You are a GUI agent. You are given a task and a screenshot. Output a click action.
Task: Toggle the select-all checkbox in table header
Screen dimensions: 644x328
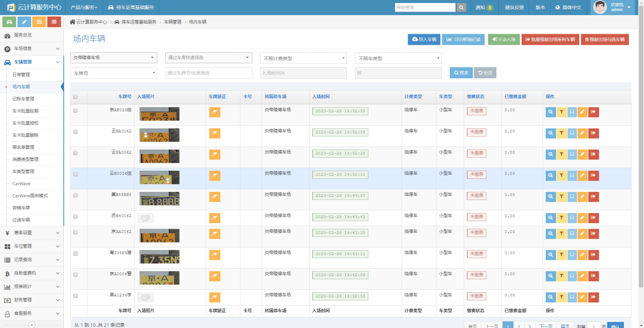point(76,97)
